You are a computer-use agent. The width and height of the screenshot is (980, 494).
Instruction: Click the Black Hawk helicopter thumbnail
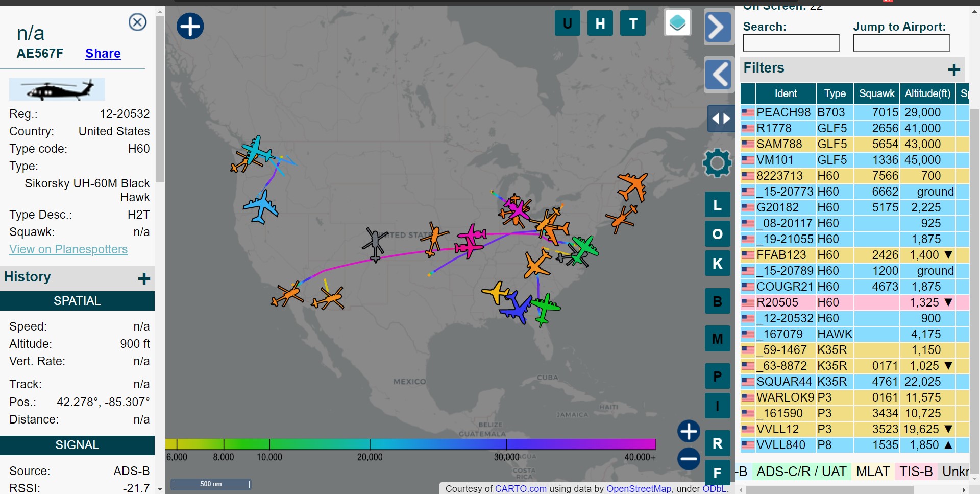pyautogui.click(x=57, y=89)
